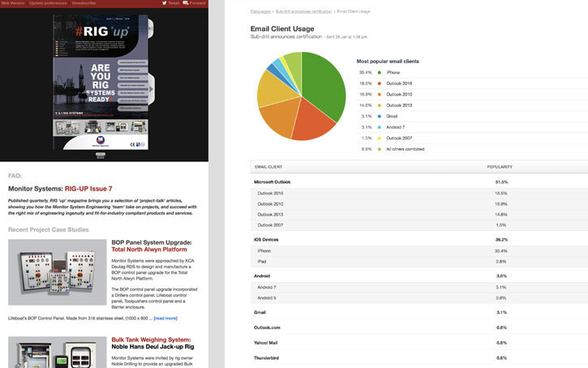Select the iPhone table row
The height and width of the screenshot is (368, 588).
[419, 251]
